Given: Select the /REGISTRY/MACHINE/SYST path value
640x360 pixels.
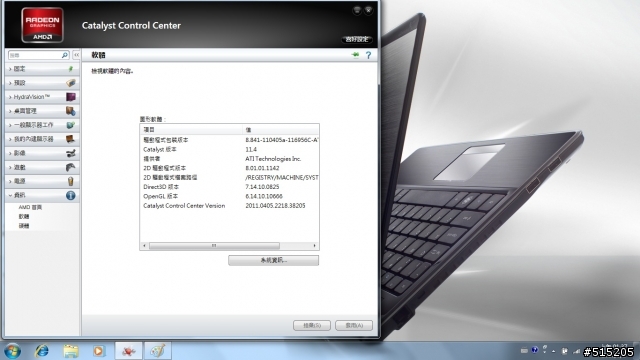Looking at the screenshot, I should coord(282,178).
